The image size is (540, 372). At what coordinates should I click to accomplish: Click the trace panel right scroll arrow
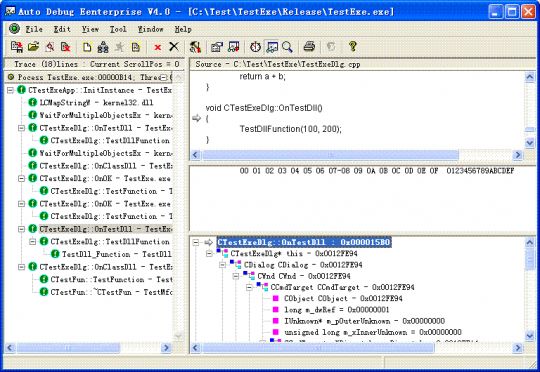coord(166,348)
